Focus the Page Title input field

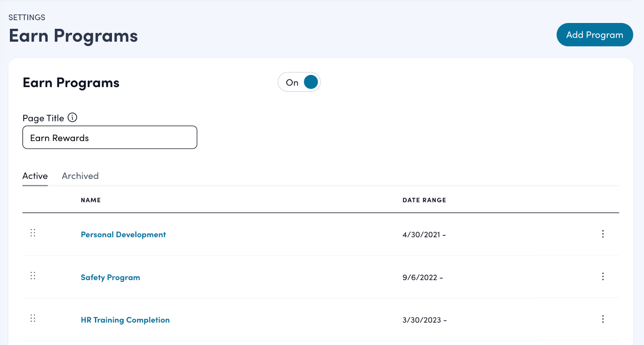pos(109,138)
